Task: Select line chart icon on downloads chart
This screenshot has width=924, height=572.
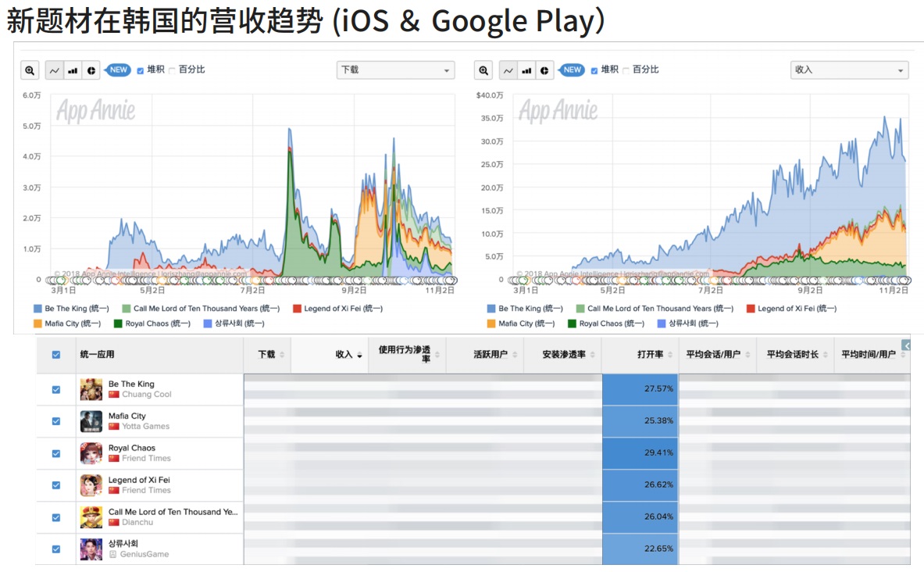Action: 54,70
